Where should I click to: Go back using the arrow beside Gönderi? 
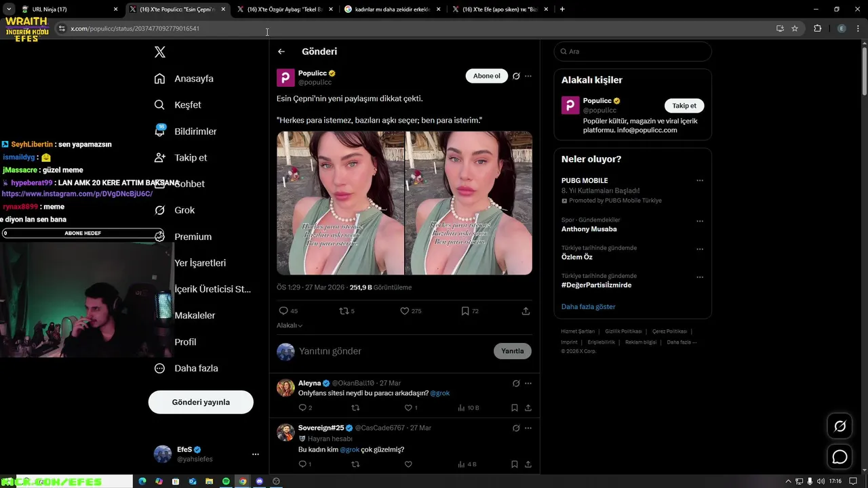point(281,52)
